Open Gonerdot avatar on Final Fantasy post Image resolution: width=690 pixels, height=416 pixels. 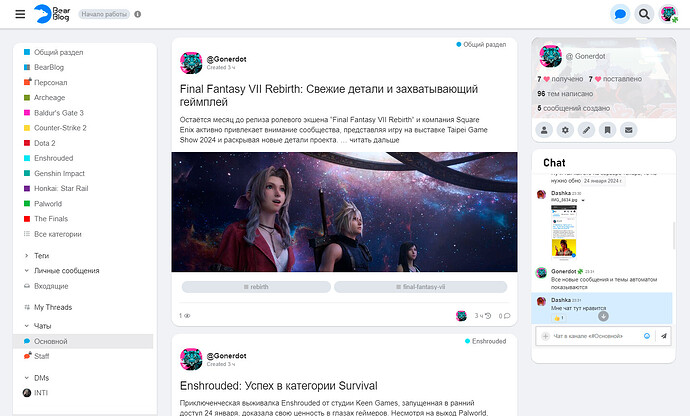tap(191, 63)
